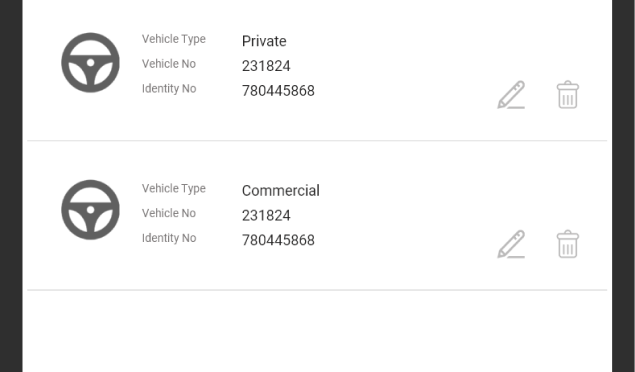Click the steering wheel icon for Private vehicle
This screenshot has width=635, height=372.
point(90,63)
